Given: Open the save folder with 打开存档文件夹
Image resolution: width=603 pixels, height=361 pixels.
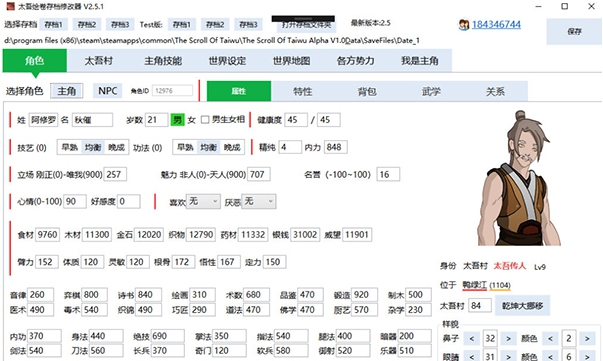Looking at the screenshot, I should [306, 25].
